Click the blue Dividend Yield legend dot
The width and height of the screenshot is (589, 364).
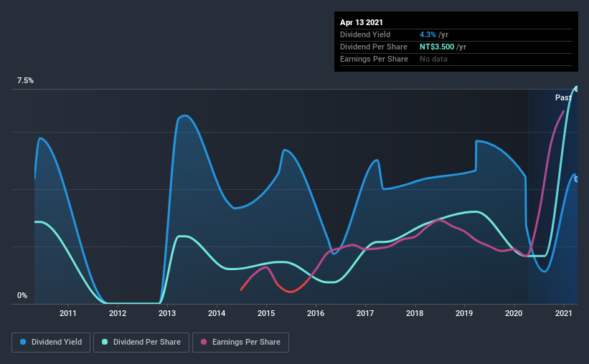click(x=23, y=342)
